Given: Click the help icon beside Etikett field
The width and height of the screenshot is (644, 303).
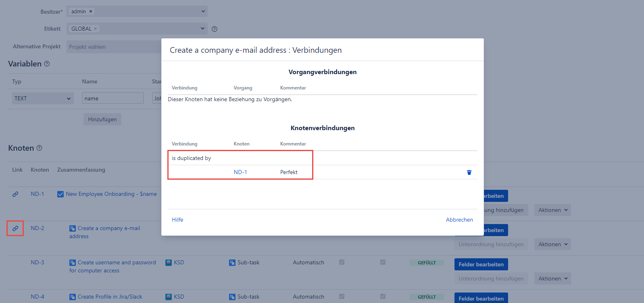Looking at the screenshot, I should point(215,29).
